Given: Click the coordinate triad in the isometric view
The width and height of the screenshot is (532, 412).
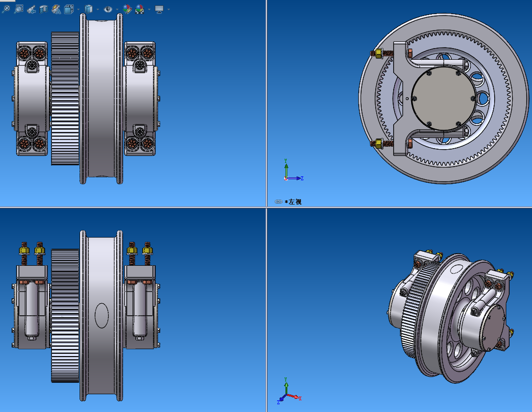Looking at the screenshot, I should point(289,391).
